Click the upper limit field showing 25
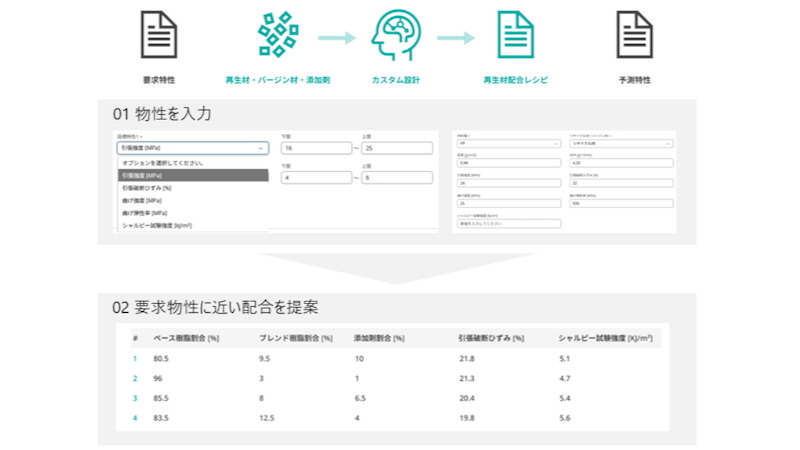This screenshot has width=800, height=450. [x=395, y=148]
